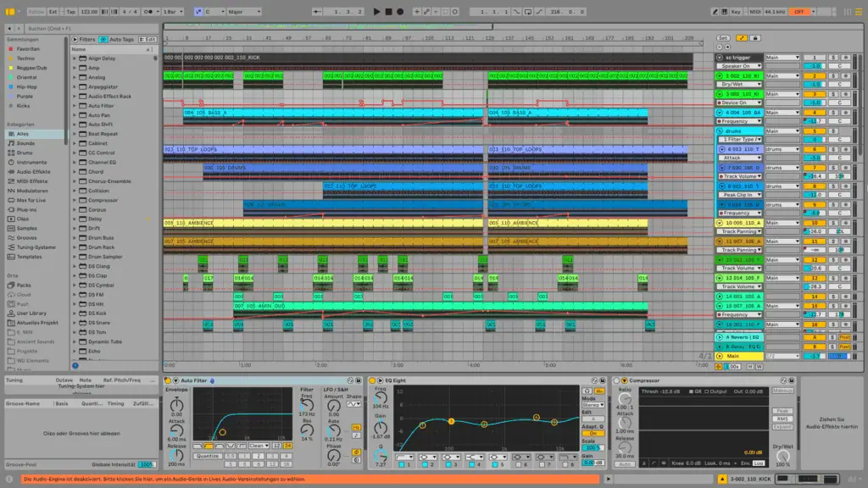Open the Samples category in browser
Image resolution: width=868 pixels, height=488 pixels.
point(27,228)
